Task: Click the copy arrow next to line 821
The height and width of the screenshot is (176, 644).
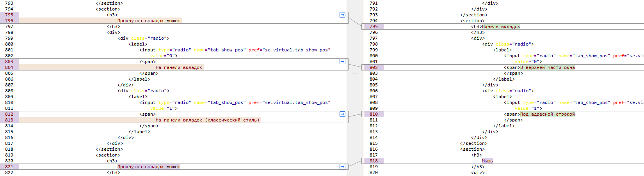Action: pos(342,167)
